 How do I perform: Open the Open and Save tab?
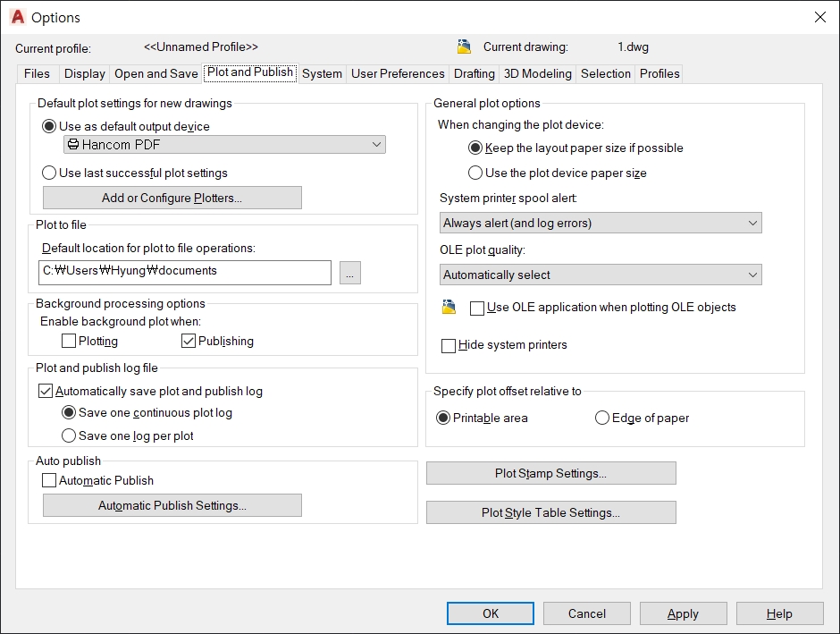(155, 73)
